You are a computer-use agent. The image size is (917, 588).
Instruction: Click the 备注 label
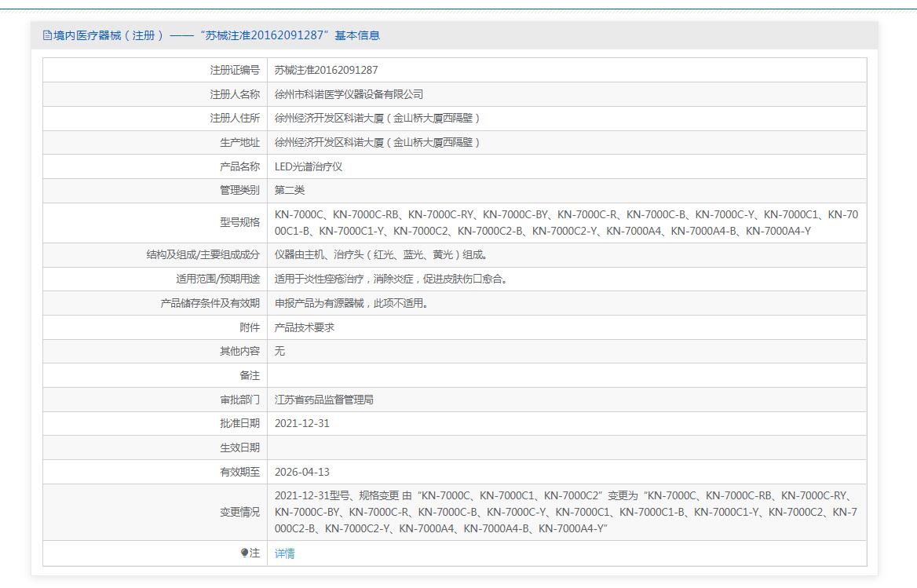click(x=250, y=376)
